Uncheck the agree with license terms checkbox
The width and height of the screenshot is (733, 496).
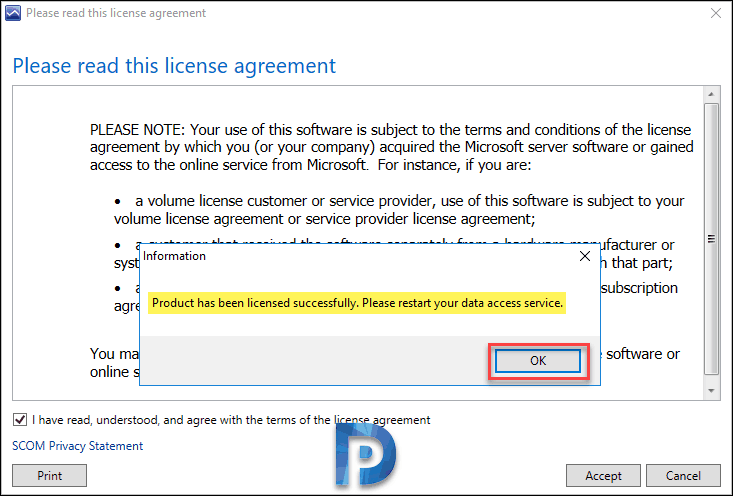click(20, 420)
